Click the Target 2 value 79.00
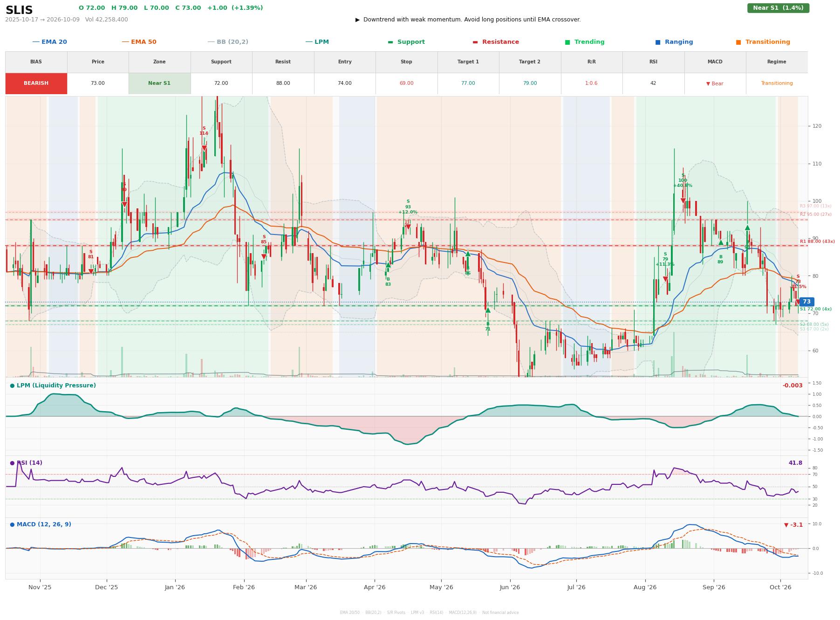This screenshot has width=840, height=620. (530, 83)
